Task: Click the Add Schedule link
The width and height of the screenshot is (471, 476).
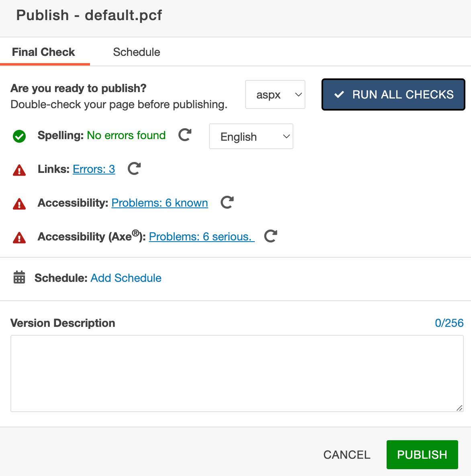Action: tap(126, 278)
